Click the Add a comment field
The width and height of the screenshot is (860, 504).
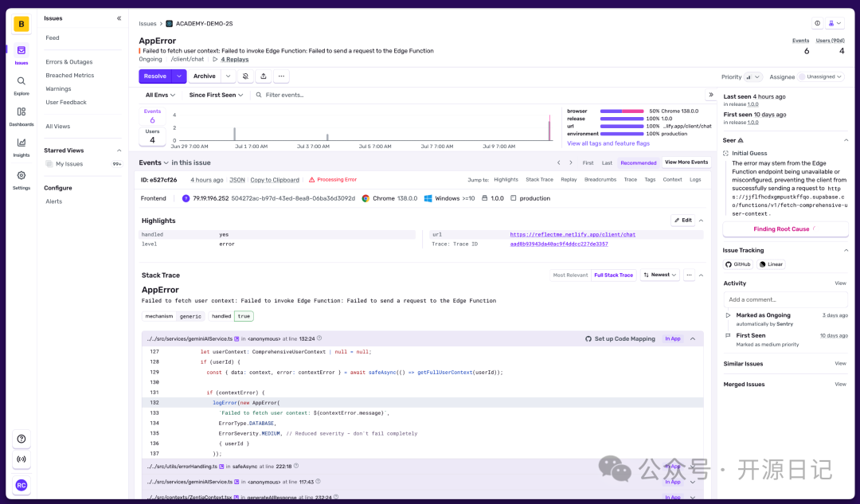(x=785, y=299)
